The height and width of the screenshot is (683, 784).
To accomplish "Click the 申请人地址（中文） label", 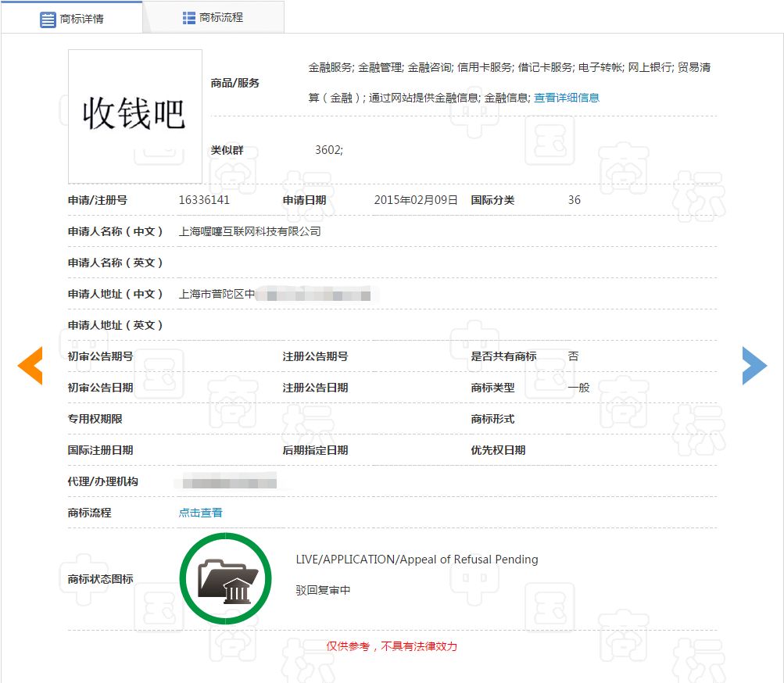I will pyautogui.click(x=116, y=294).
